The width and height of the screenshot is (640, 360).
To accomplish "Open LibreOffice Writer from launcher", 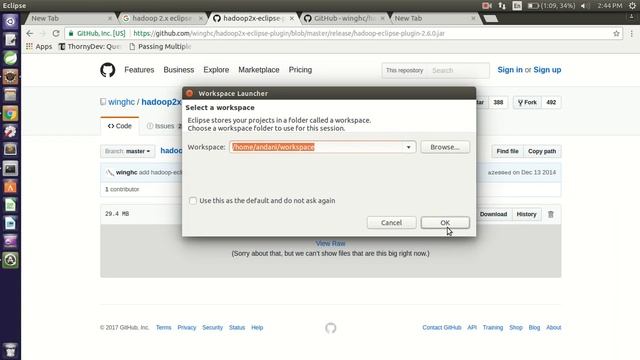I will [10, 223].
